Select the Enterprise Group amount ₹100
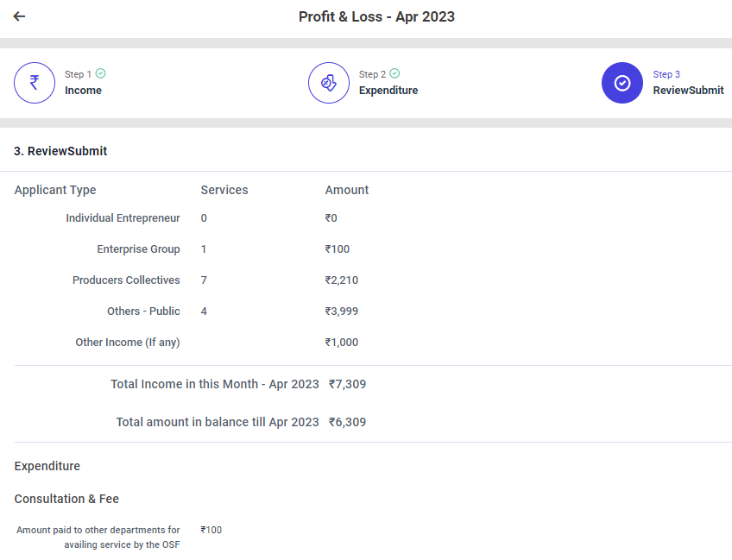This screenshot has width=732, height=560. click(337, 249)
